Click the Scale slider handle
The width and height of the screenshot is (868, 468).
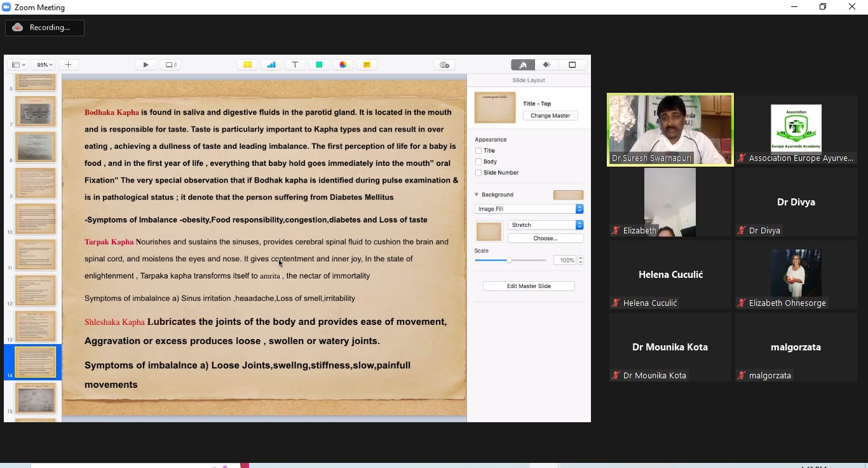tap(508, 260)
